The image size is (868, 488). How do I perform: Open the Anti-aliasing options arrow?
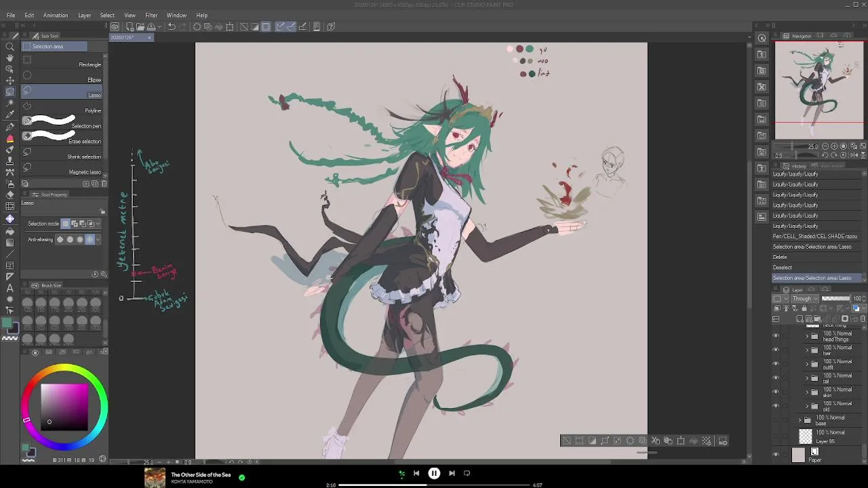(x=98, y=239)
